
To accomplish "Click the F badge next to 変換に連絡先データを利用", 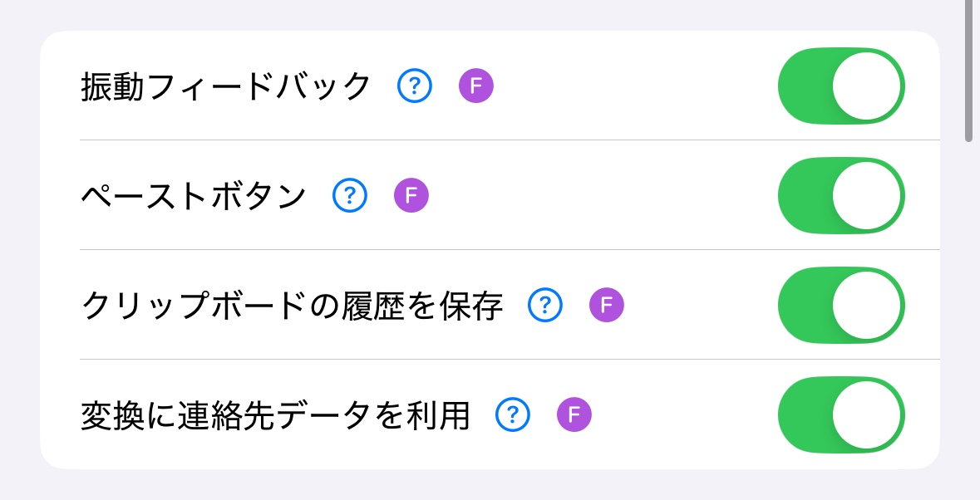I will point(574,414).
